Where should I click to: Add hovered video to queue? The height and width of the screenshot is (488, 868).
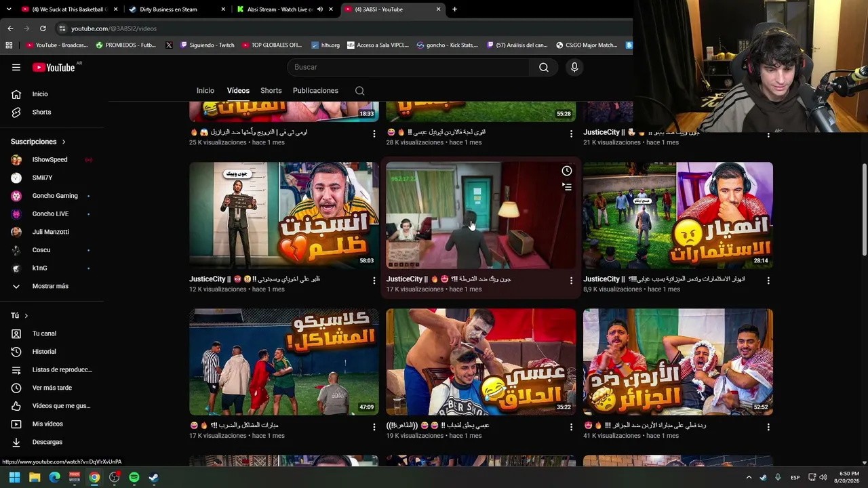point(567,187)
